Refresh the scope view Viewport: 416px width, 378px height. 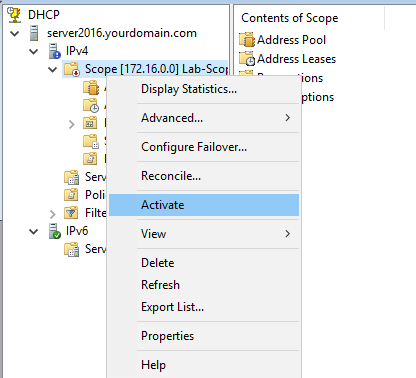[x=204, y=285]
